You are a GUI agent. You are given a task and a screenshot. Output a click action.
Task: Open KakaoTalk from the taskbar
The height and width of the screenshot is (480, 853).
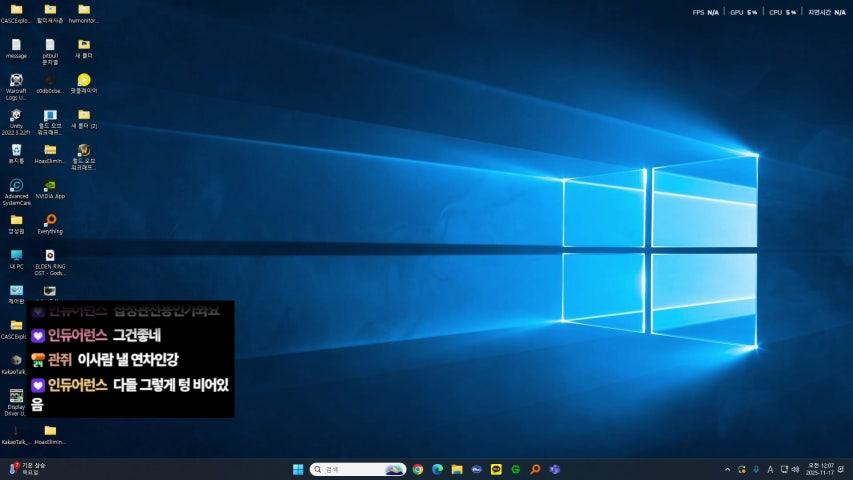click(496, 469)
